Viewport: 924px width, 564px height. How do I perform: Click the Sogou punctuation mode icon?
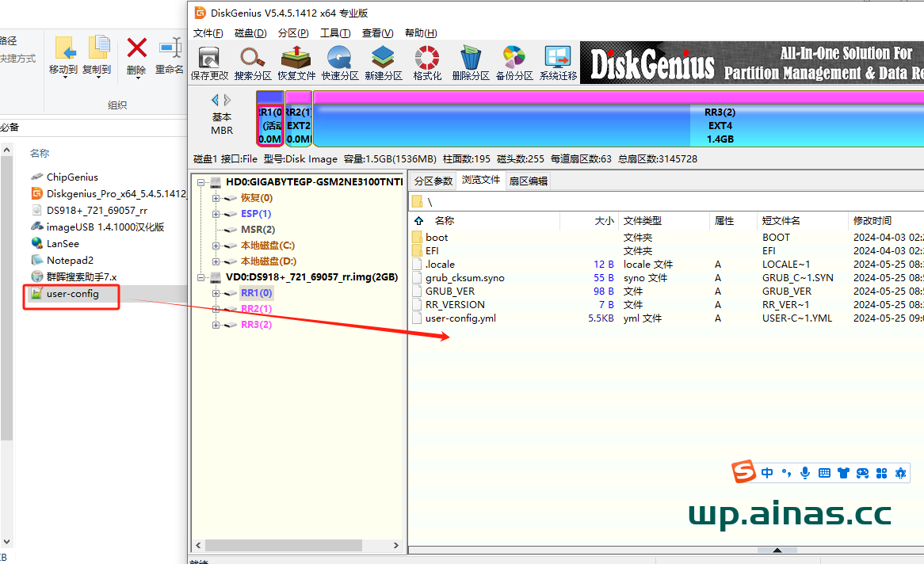[786, 473]
